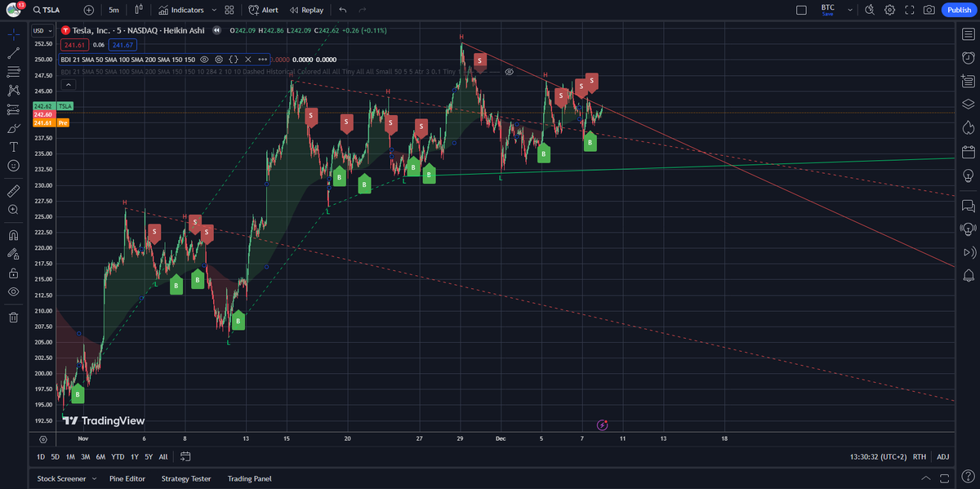This screenshot has width=980, height=489.
Task: Activate the Zoom In tool
Action: pyautogui.click(x=13, y=209)
